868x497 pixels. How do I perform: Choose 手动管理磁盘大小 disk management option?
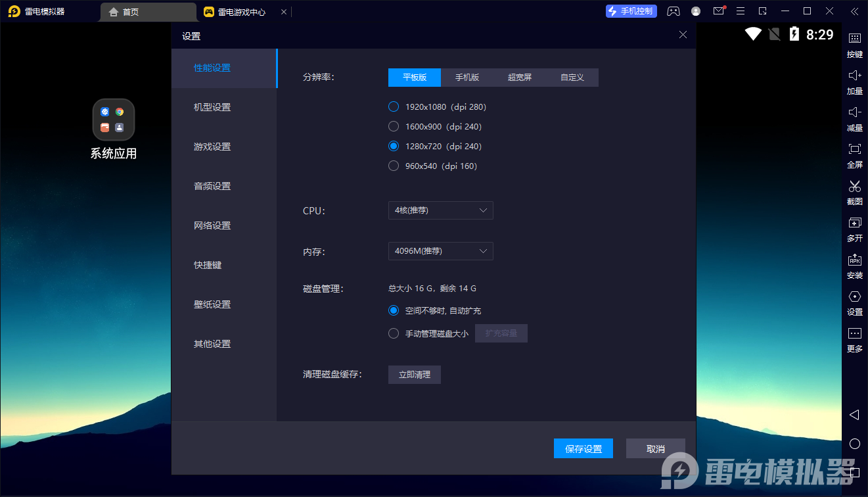pos(394,333)
